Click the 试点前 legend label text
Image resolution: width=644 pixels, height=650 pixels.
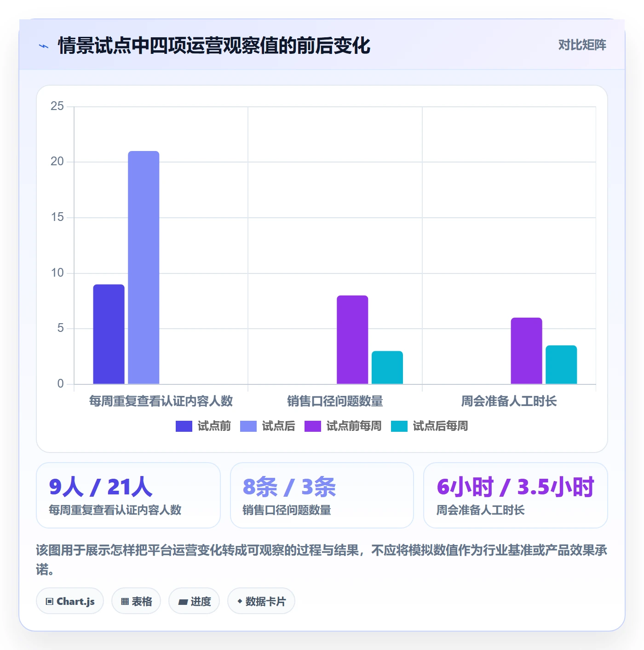(214, 426)
